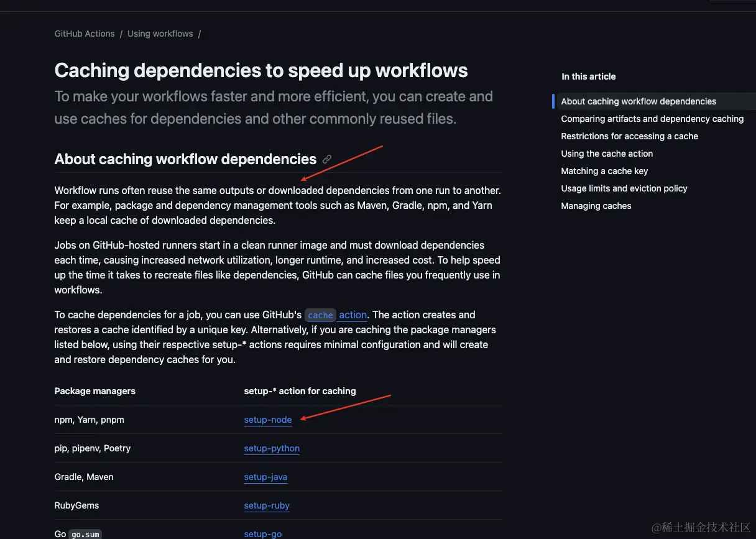Jump to 'Managing caches' section
Viewport: 756px width, 539px height.
coord(596,206)
